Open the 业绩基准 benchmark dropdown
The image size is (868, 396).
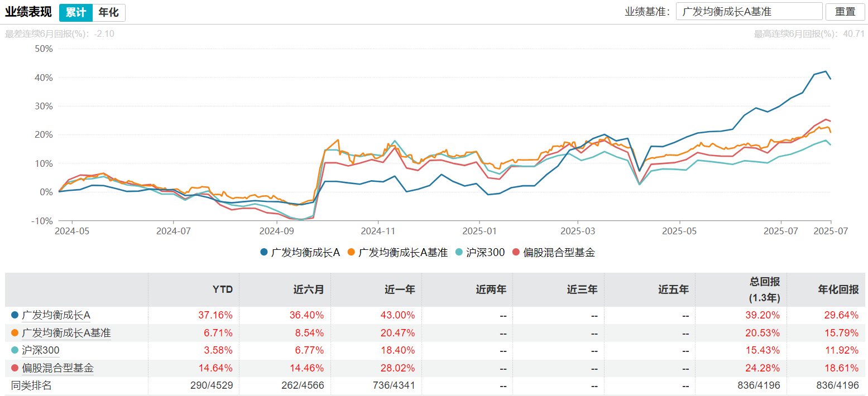pos(749,12)
